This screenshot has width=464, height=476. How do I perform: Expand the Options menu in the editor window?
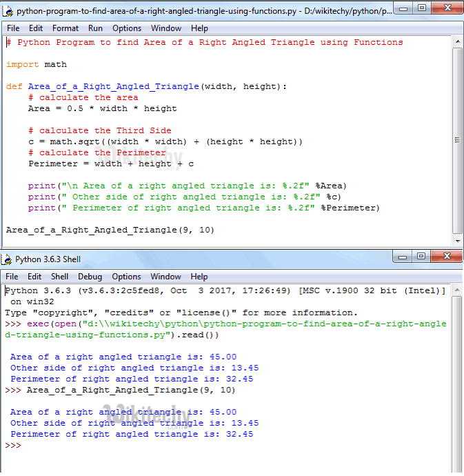[x=127, y=28]
